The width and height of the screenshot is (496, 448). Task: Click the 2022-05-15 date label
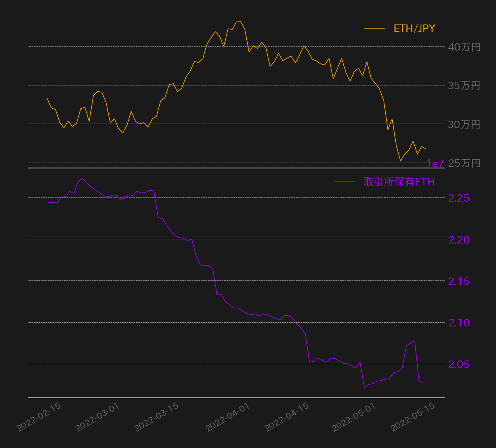[413, 417]
